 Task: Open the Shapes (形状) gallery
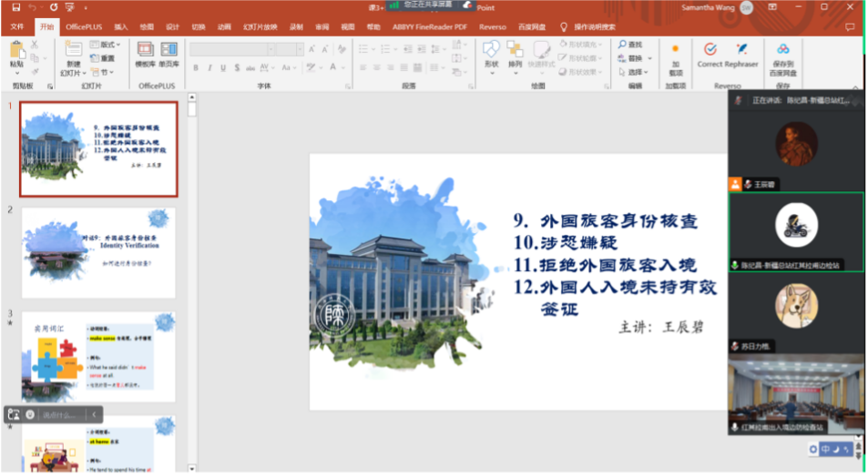[492, 53]
